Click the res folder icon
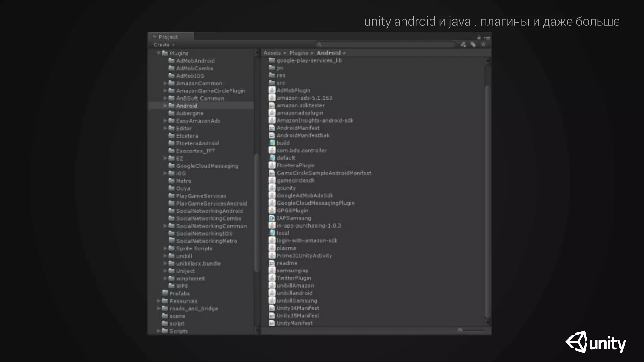This screenshot has height=362, width=644. pyautogui.click(x=272, y=75)
